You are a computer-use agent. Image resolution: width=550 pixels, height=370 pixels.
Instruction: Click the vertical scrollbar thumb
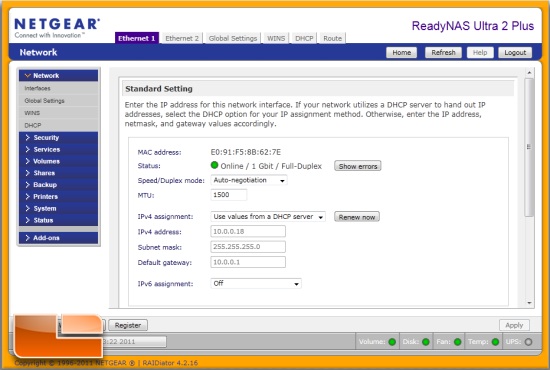click(x=529, y=147)
